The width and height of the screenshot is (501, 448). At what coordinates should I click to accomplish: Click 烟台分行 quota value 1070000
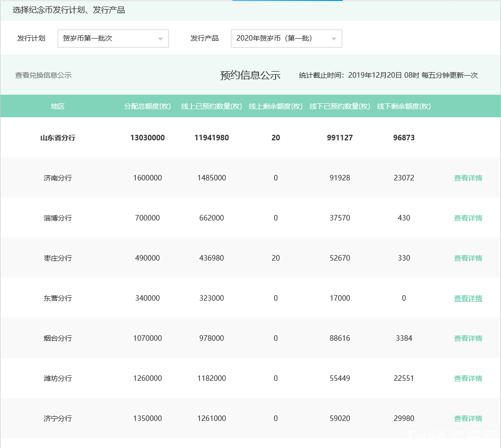[x=148, y=338]
